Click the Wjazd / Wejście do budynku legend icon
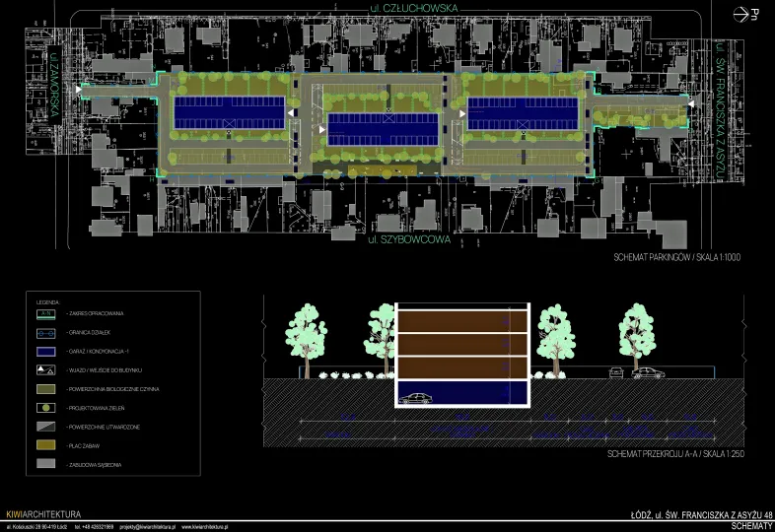The image size is (775, 532). tap(47, 369)
